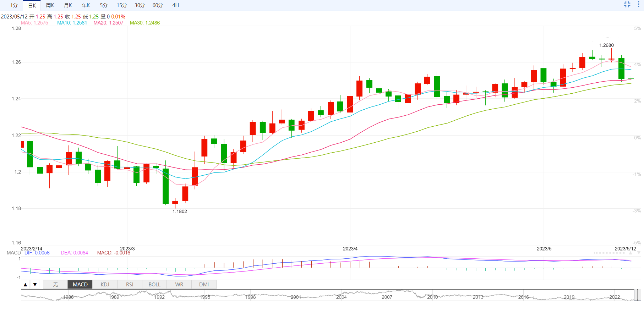Click the 2023/05/12 quote date text
Screen dimensions: 644x313
14,17
